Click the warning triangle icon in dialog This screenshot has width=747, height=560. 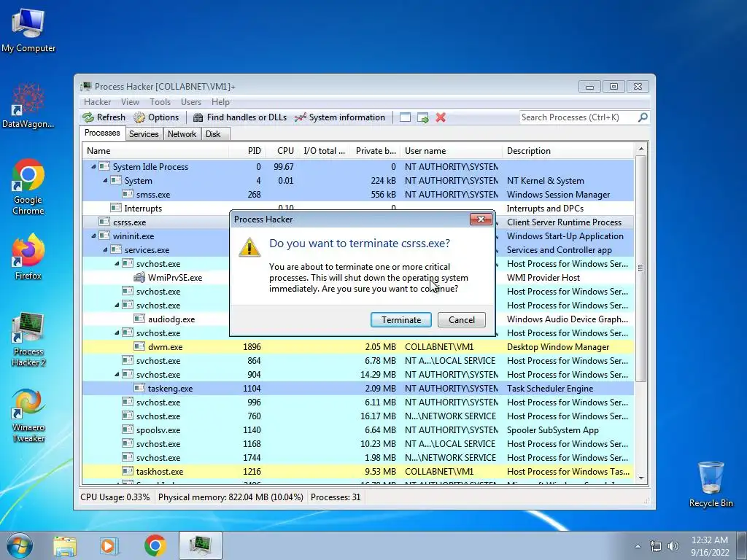249,246
